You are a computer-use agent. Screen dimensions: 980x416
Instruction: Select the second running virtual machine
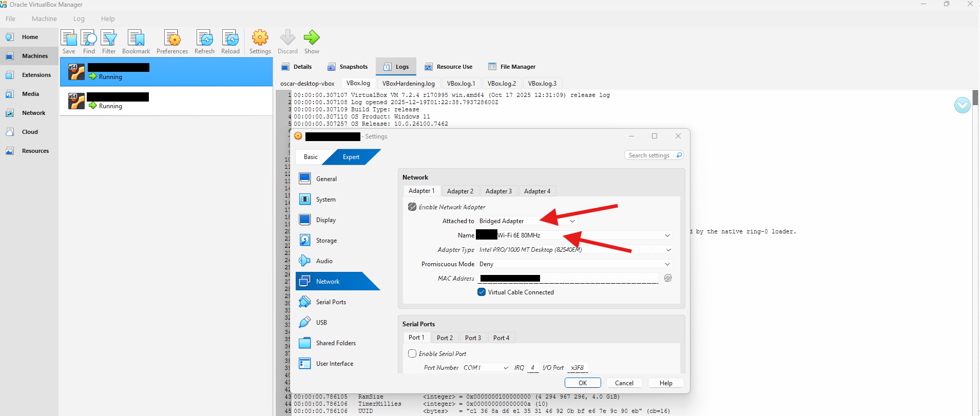click(166, 101)
